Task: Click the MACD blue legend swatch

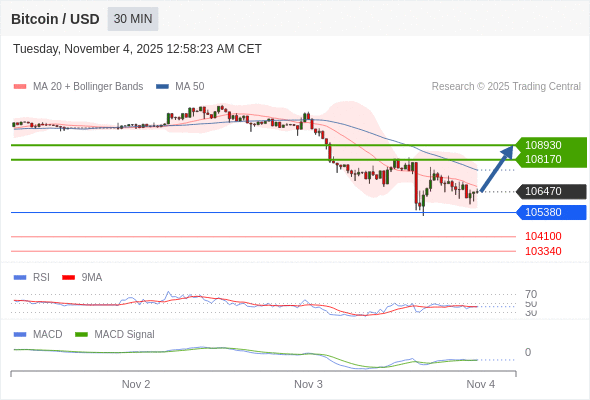Action: [20, 334]
